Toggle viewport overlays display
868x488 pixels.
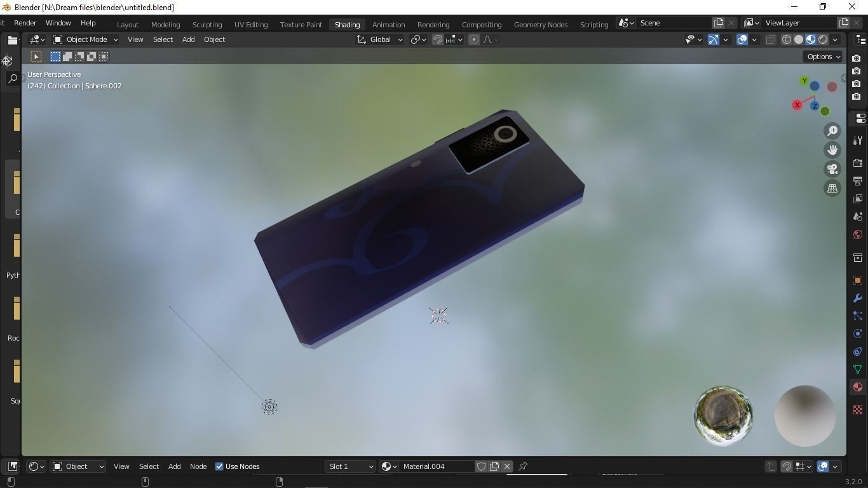coord(742,39)
